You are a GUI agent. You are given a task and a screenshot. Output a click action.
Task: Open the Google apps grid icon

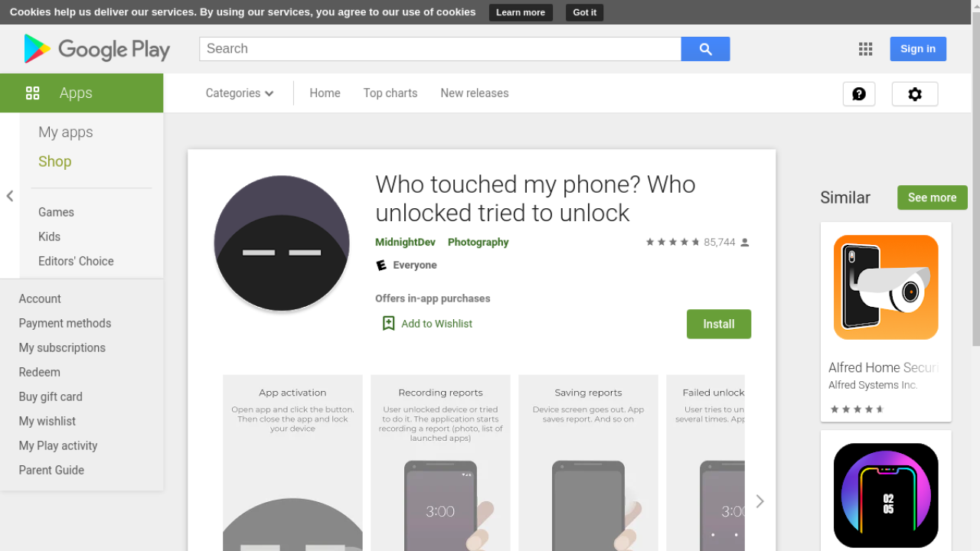(865, 49)
